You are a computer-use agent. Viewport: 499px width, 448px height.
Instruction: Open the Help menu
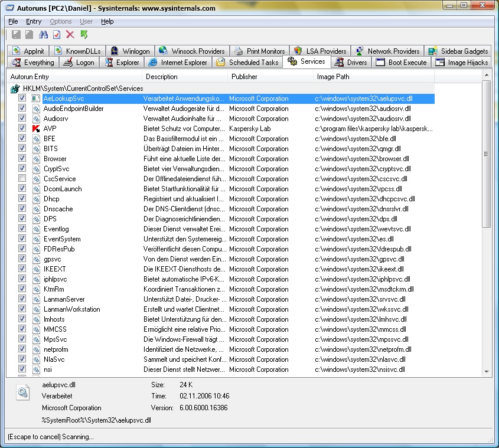(x=107, y=21)
